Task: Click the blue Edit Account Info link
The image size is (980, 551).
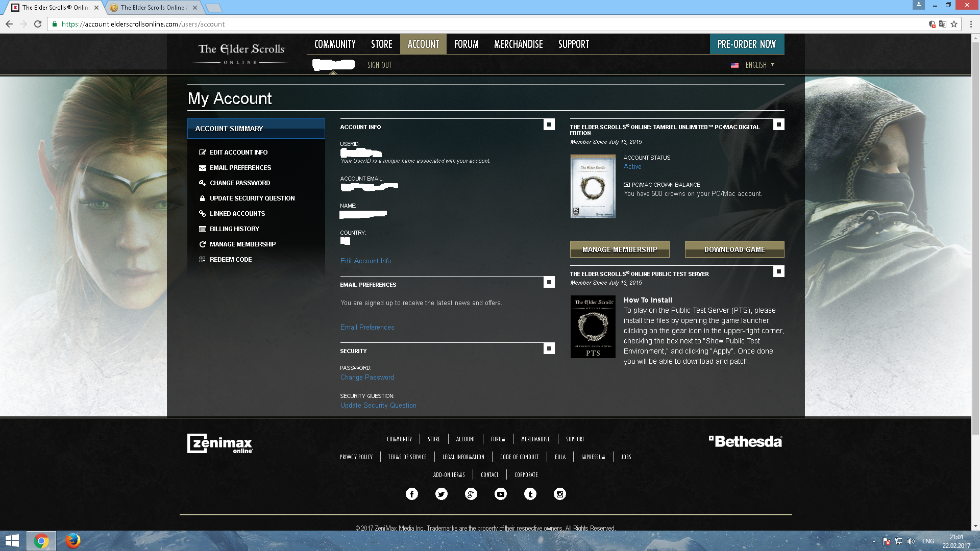Action: (365, 261)
